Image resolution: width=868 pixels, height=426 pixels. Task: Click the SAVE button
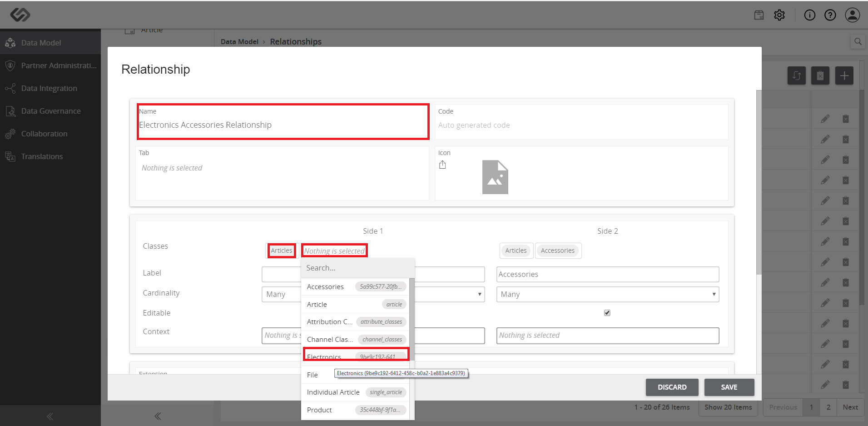pyautogui.click(x=729, y=387)
